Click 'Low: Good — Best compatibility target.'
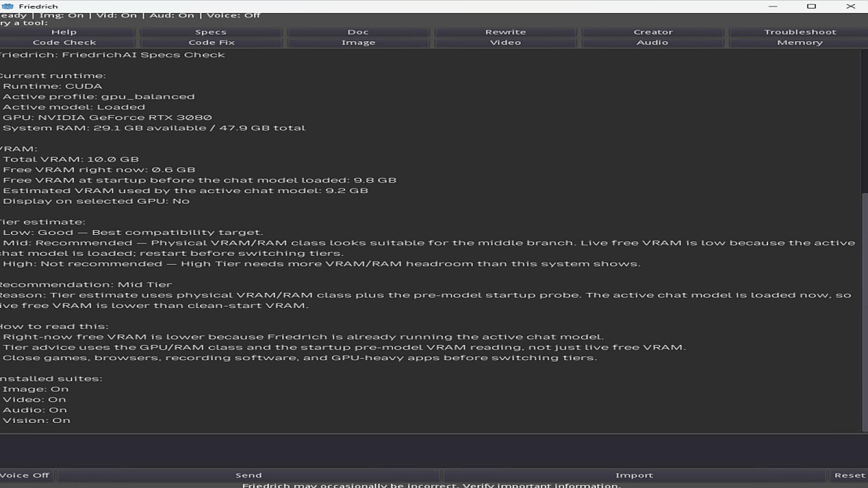868x488 pixels. (133, 233)
